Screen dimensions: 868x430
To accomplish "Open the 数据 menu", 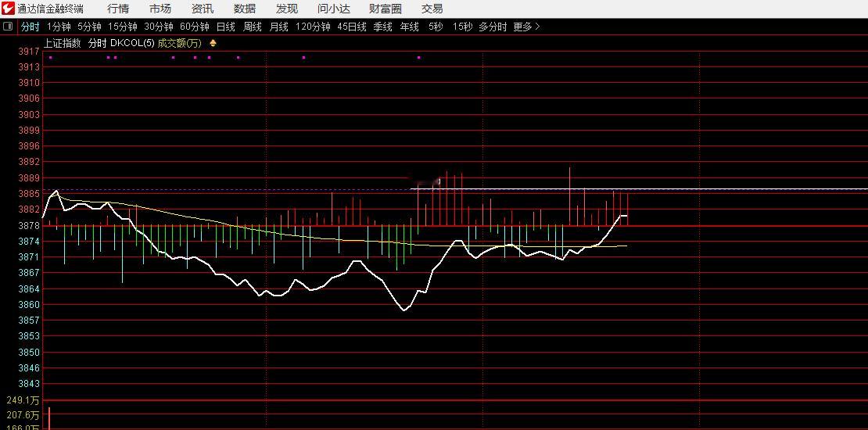I will coord(244,9).
